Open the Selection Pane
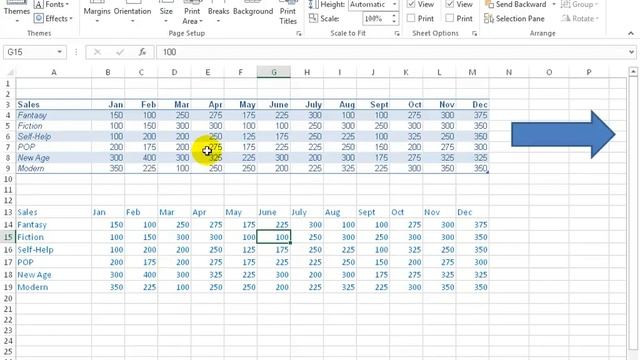Screen dimensions: 640x360 pyautogui.click(x=515, y=18)
